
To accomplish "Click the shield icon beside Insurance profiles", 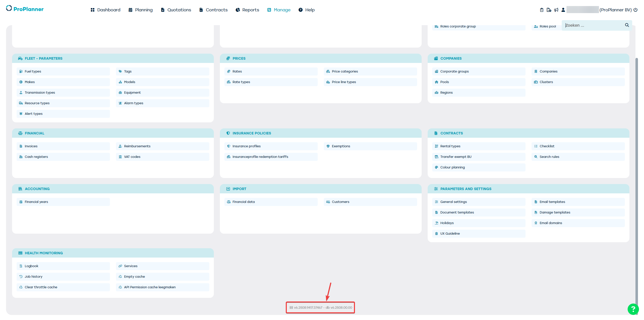I will [x=229, y=146].
